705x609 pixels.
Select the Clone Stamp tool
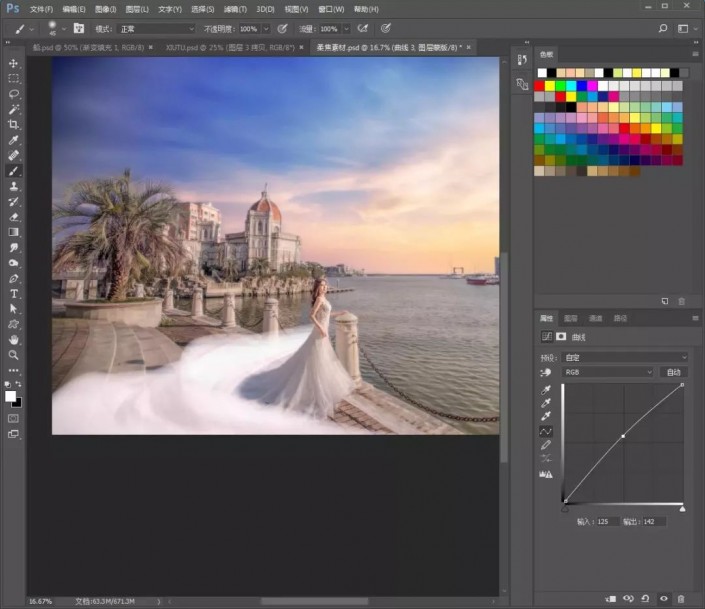pyautogui.click(x=13, y=186)
